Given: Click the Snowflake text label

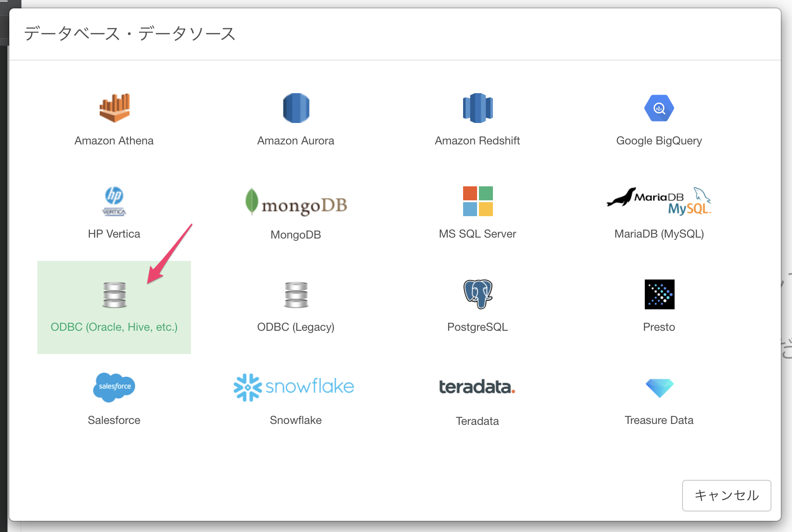Looking at the screenshot, I should coord(296,420).
